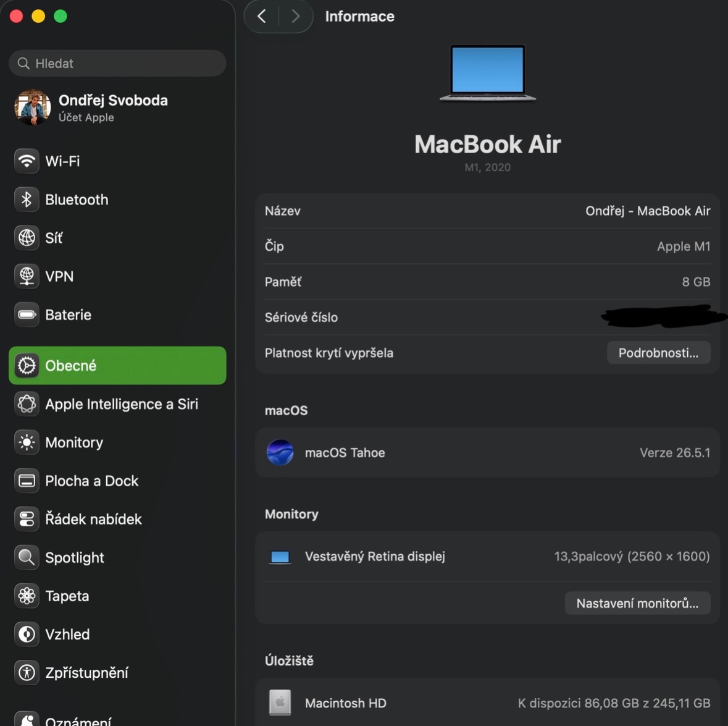Click the Síť globe icon
The width and height of the screenshot is (728, 726).
pyautogui.click(x=27, y=238)
